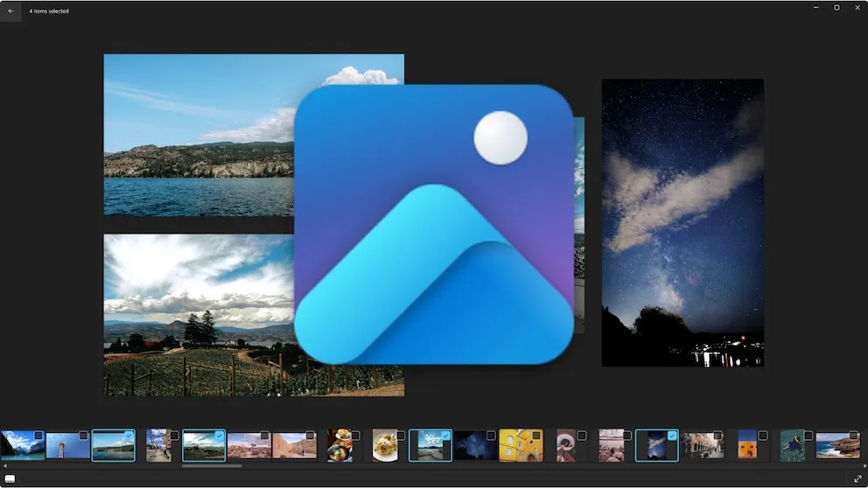Check the orange building thumbnail's checkbox
Viewport: 868px width, 488px height.
point(762,436)
